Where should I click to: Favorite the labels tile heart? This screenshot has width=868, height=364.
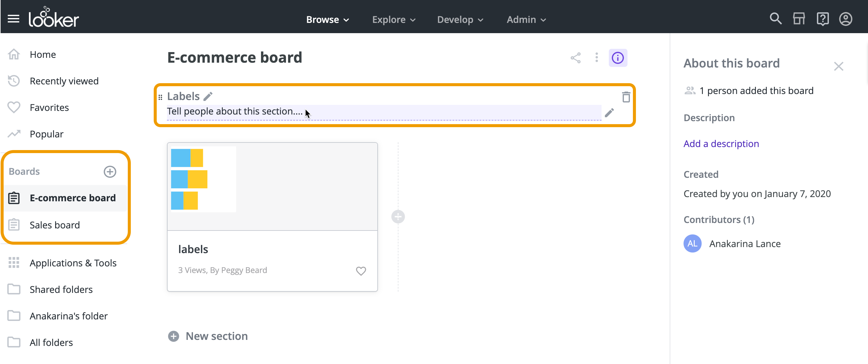[361, 271]
